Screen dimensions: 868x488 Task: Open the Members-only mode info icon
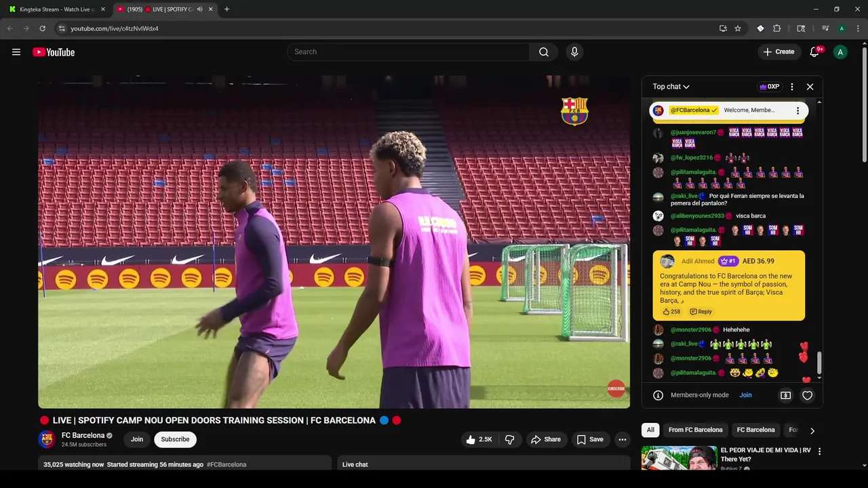[x=658, y=395]
